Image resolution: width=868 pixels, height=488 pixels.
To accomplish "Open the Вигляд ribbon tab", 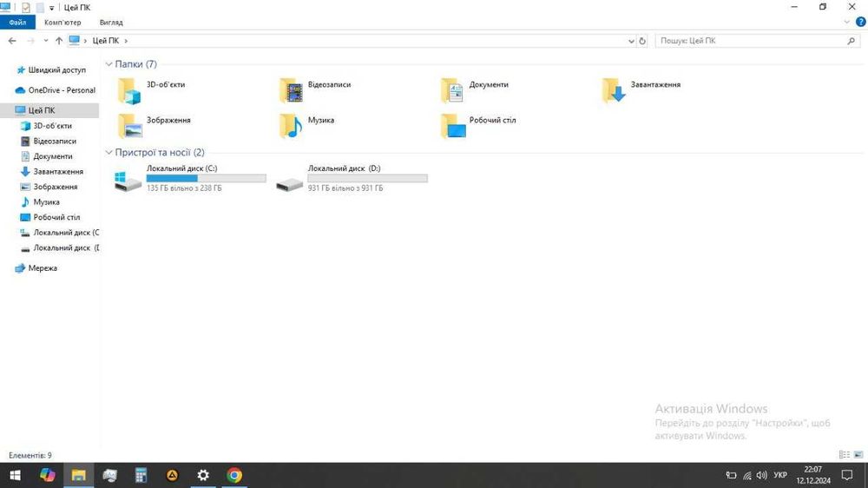I will pos(111,23).
